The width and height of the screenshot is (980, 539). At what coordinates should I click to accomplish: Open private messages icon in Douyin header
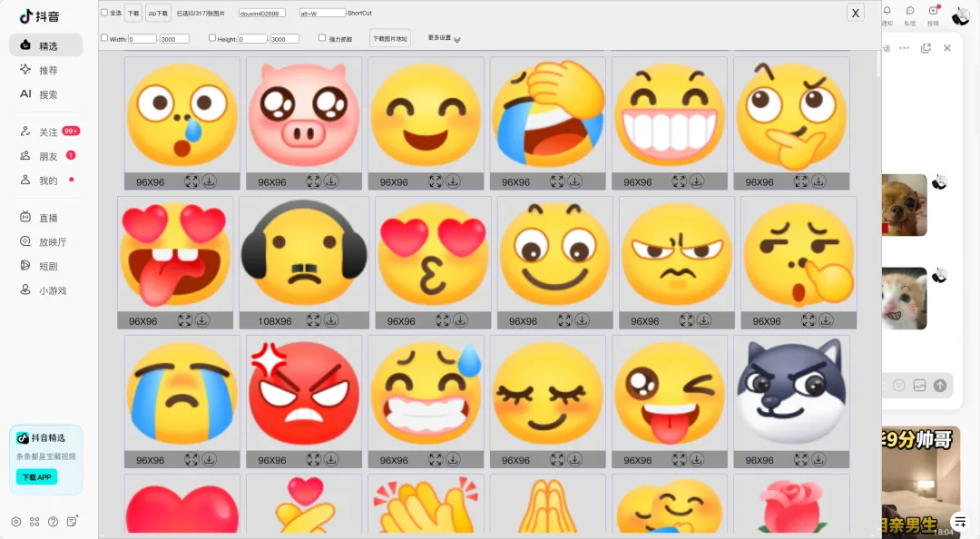coord(910,11)
